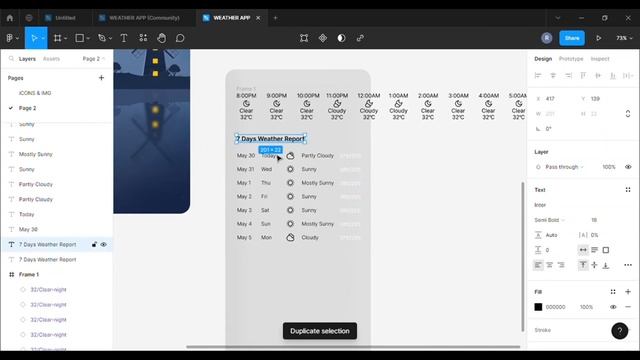Select the Move tool
Screen dimensions: 640x360
pyautogui.click(x=34, y=38)
